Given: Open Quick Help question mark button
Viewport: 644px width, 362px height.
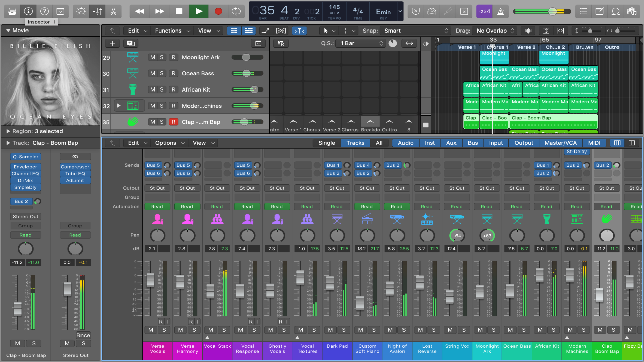Looking at the screenshot, I should tap(44, 11).
